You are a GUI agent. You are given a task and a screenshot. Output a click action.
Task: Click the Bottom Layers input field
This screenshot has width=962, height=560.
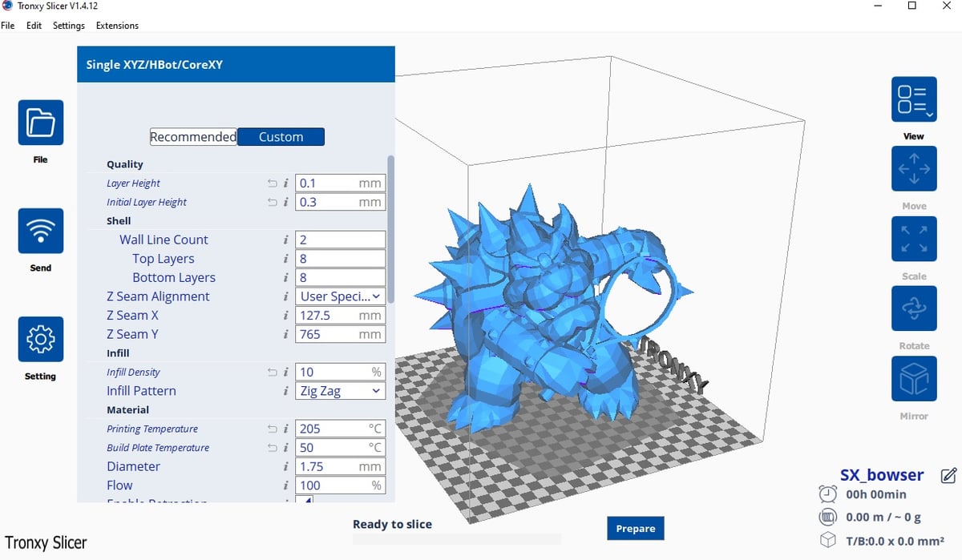(341, 278)
